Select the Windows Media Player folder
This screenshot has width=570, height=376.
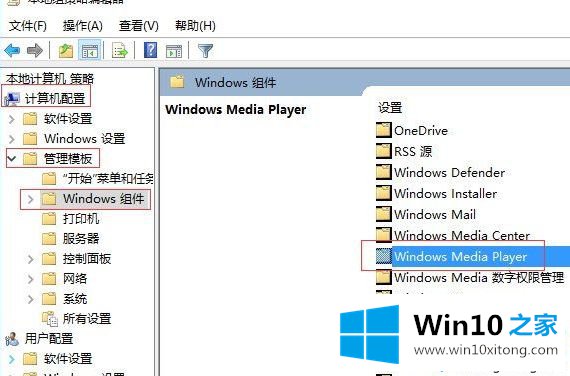[x=461, y=257]
